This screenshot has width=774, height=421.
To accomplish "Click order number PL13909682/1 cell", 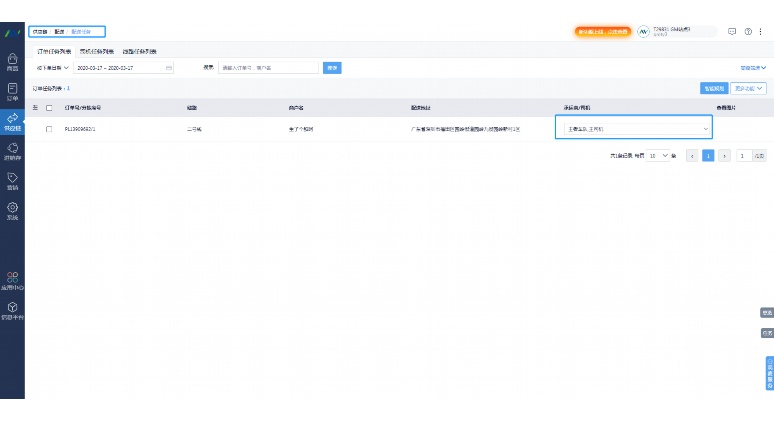I will 80,129.
